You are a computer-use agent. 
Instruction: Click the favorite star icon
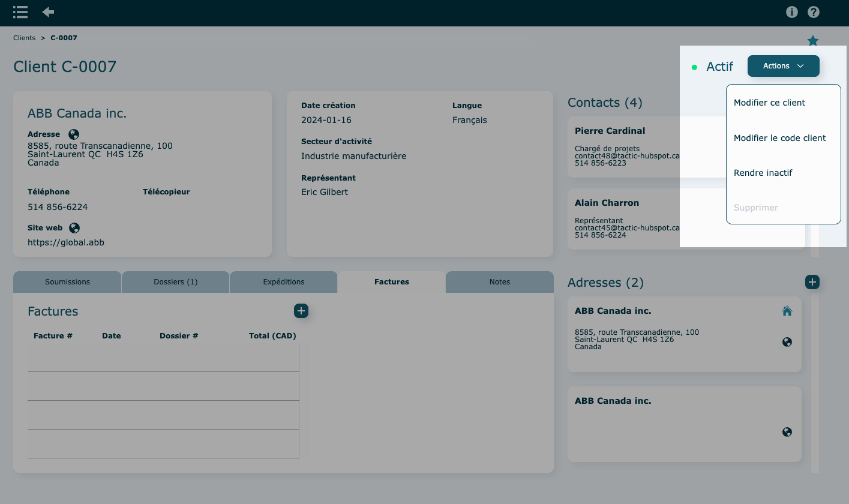click(x=813, y=41)
